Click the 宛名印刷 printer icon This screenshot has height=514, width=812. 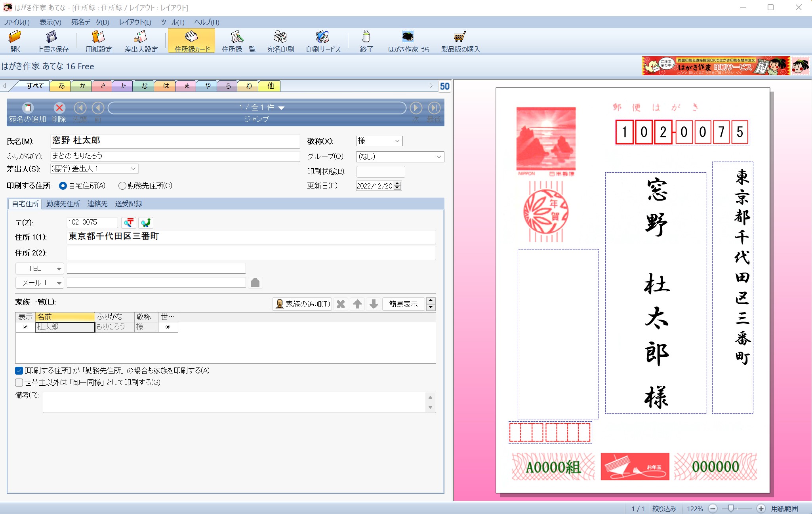pos(280,37)
